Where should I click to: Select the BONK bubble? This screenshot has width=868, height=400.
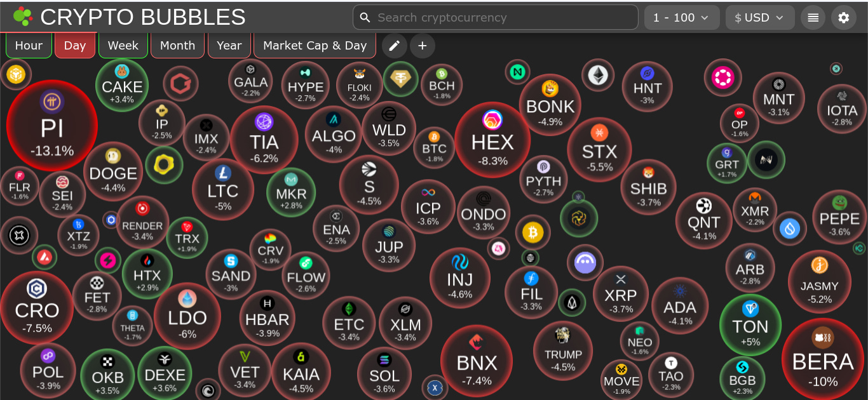pos(550,105)
